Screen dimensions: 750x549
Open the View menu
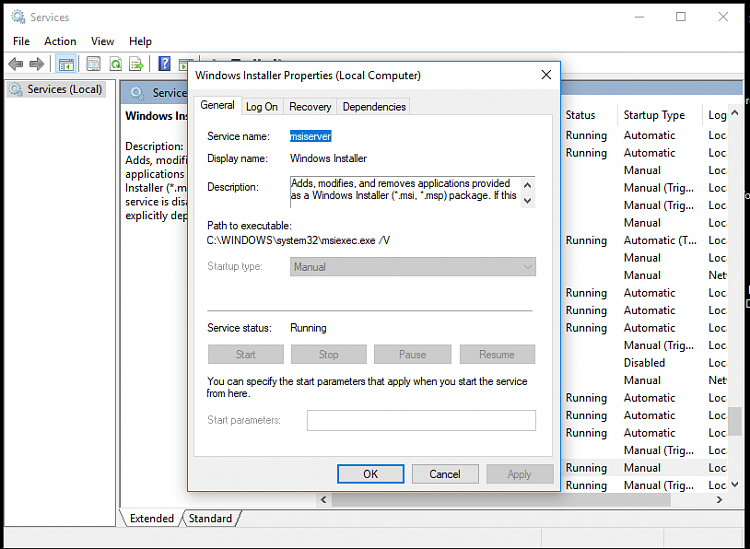102,41
